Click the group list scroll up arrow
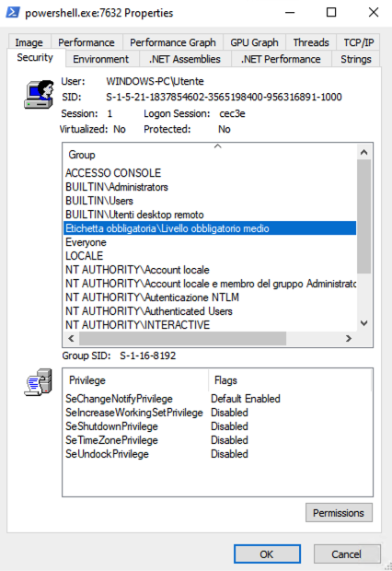Screen dimensions: 392x571 click(363, 152)
